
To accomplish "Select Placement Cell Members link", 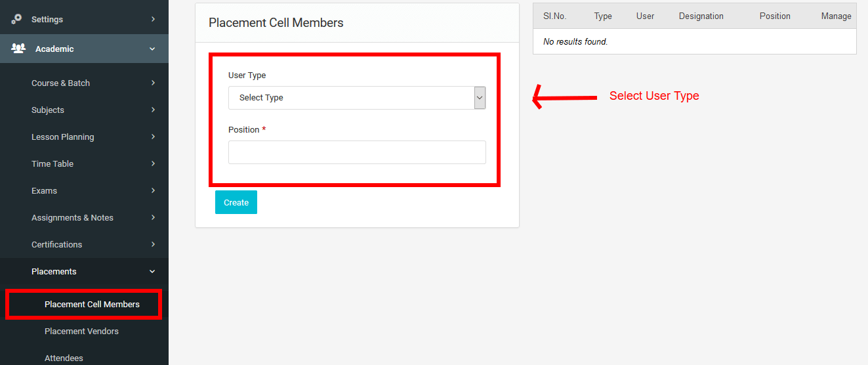I will tap(92, 304).
